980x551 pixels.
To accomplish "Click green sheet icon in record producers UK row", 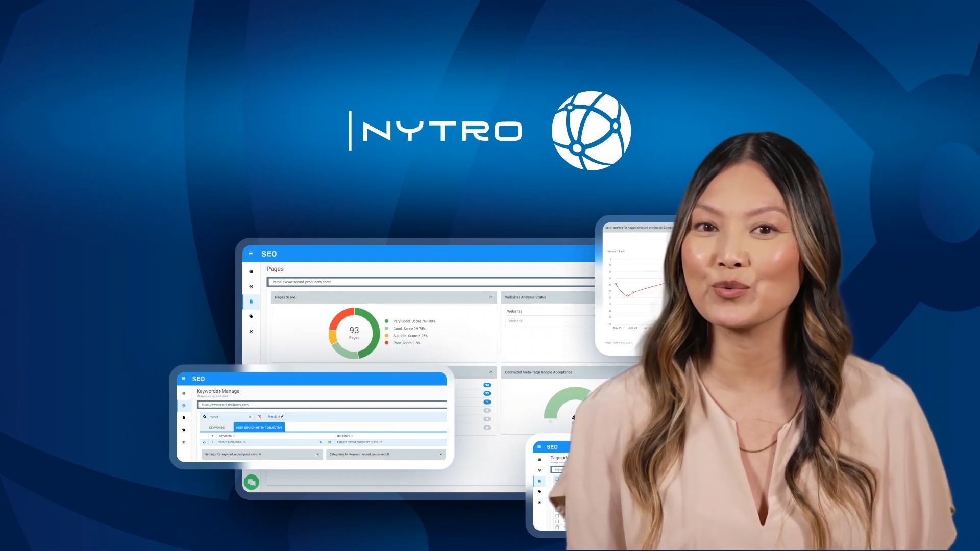I will pyautogui.click(x=329, y=442).
